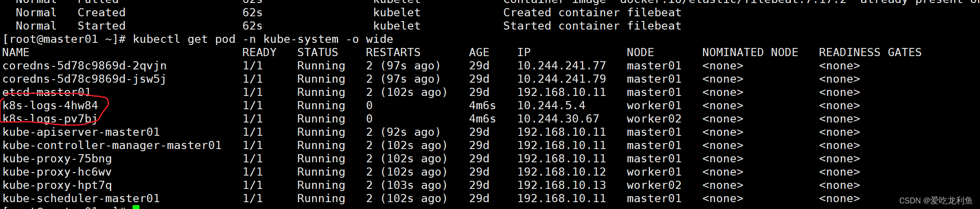Click the RESTARTS column header

pos(393,52)
